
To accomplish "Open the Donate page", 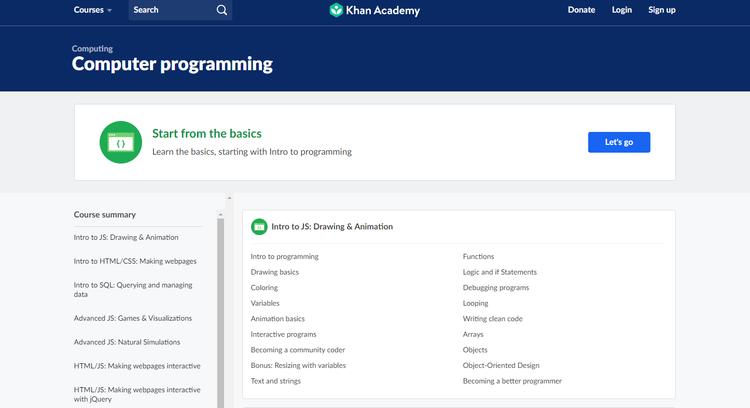I will pyautogui.click(x=581, y=10).
